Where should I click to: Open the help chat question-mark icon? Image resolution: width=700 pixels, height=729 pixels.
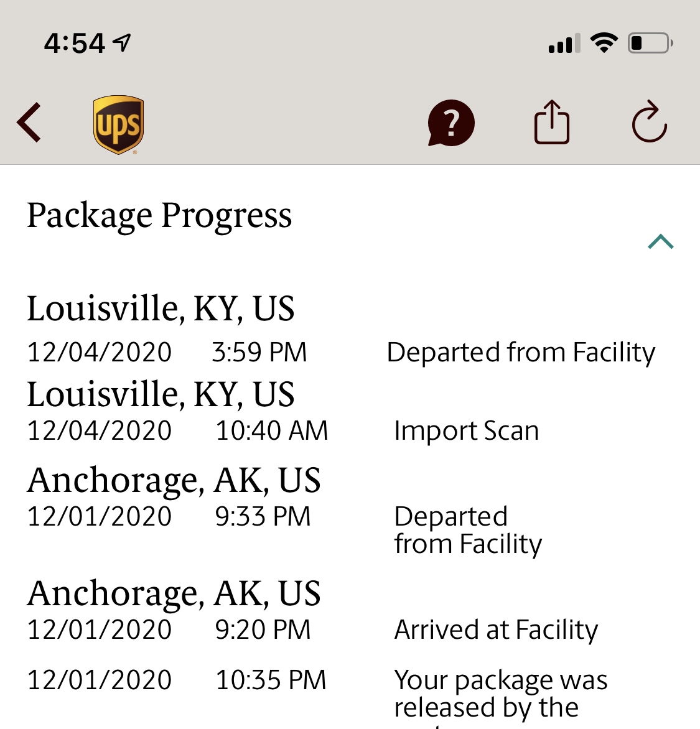(450, 123)
